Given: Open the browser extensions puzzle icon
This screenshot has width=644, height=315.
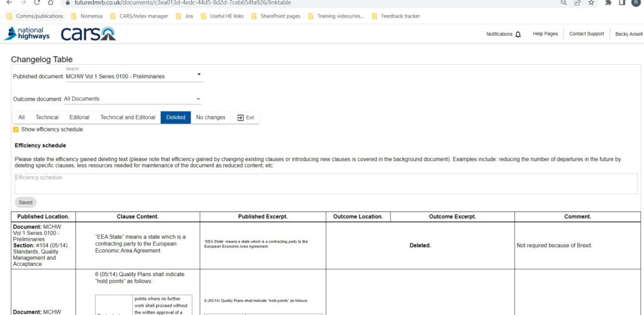Looking at the screenshot, I should pyautogui.click(x=608, y=3).
